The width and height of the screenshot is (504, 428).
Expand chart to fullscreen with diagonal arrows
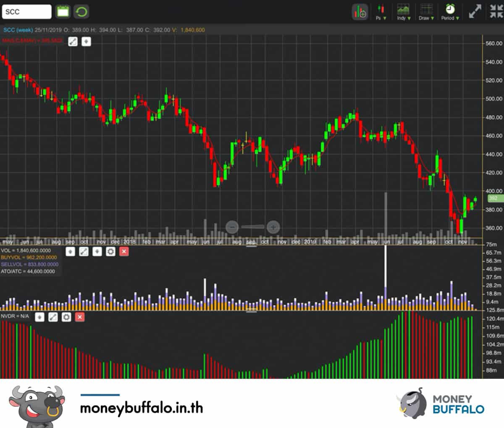pos(475,11)
